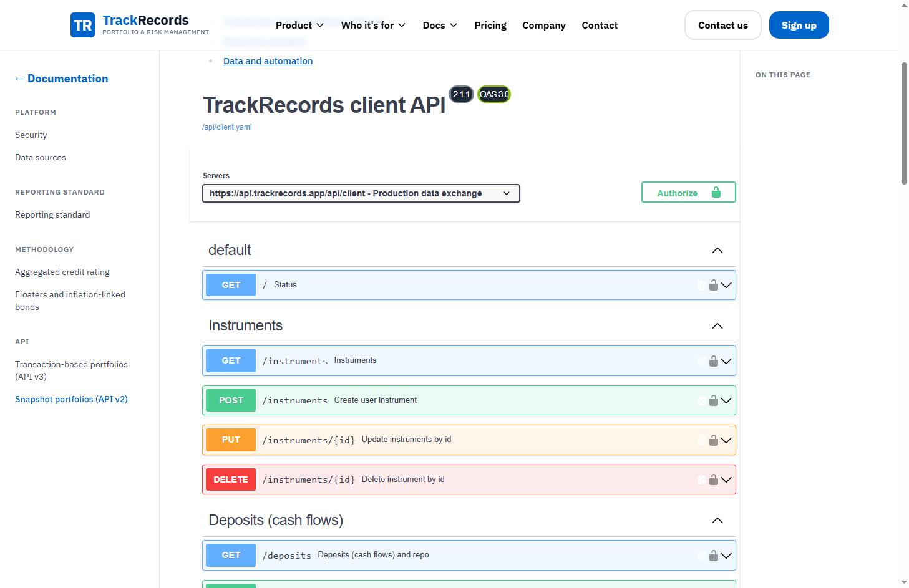The image size is (909, 588).
Task: Open Reporting standard in the sidebar
Action: tap(52, 214)
